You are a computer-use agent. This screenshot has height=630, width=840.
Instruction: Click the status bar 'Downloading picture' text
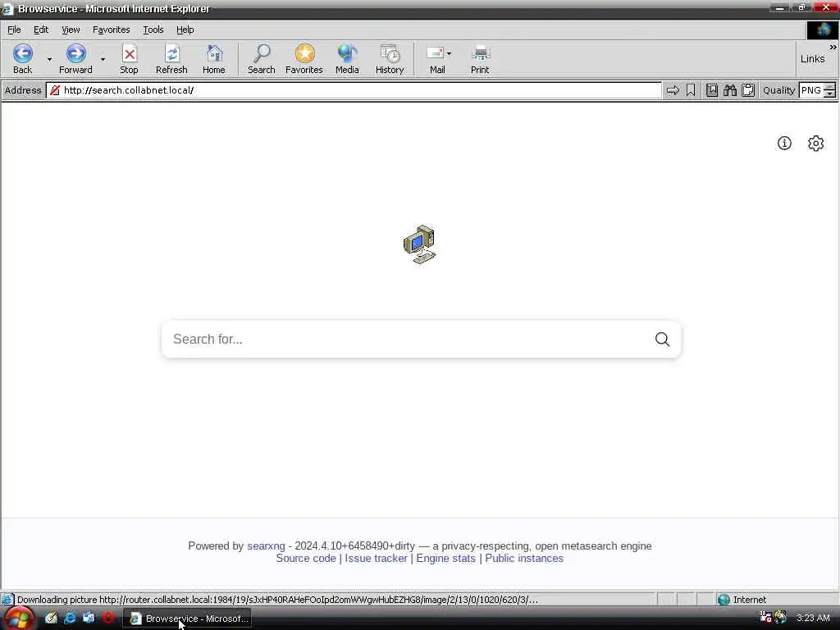pyautogui.click(x=277, y=600)
